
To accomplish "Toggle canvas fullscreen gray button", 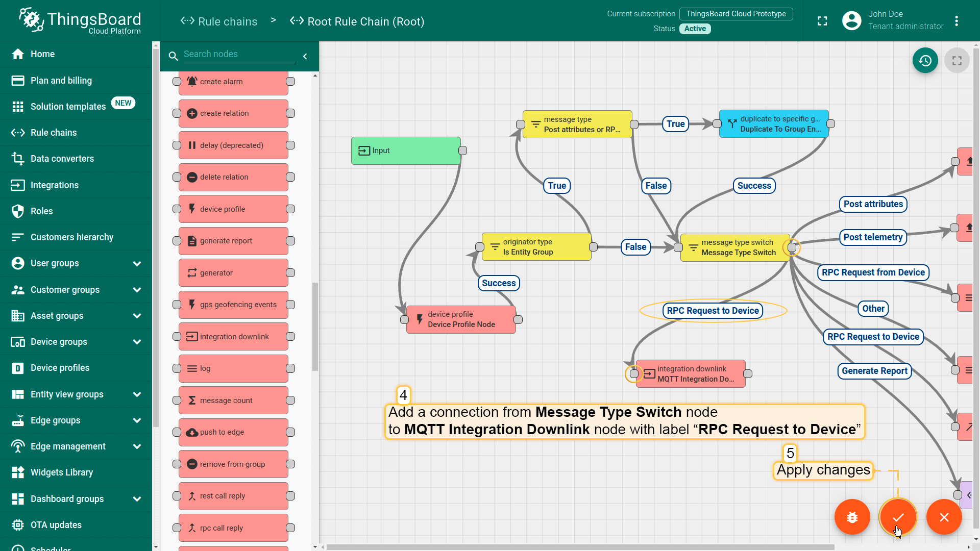I will pyautogui.click(x=957, y=61).
